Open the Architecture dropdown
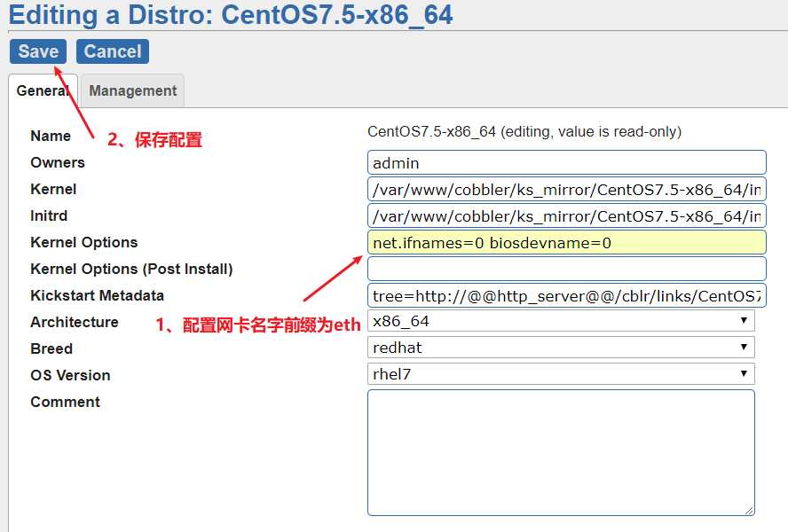Screen dimensions: 788x532 click(x=561, y=320)
